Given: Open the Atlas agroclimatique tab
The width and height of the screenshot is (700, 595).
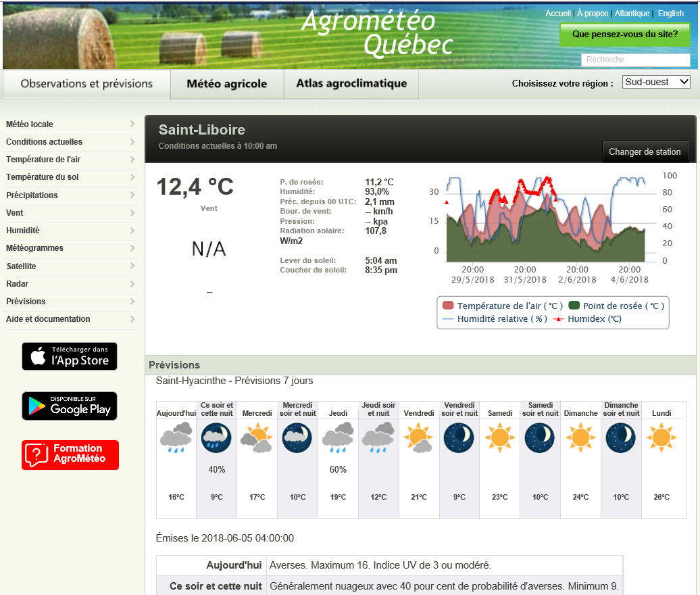Looking at the screenshot, I should pos(351,84).
